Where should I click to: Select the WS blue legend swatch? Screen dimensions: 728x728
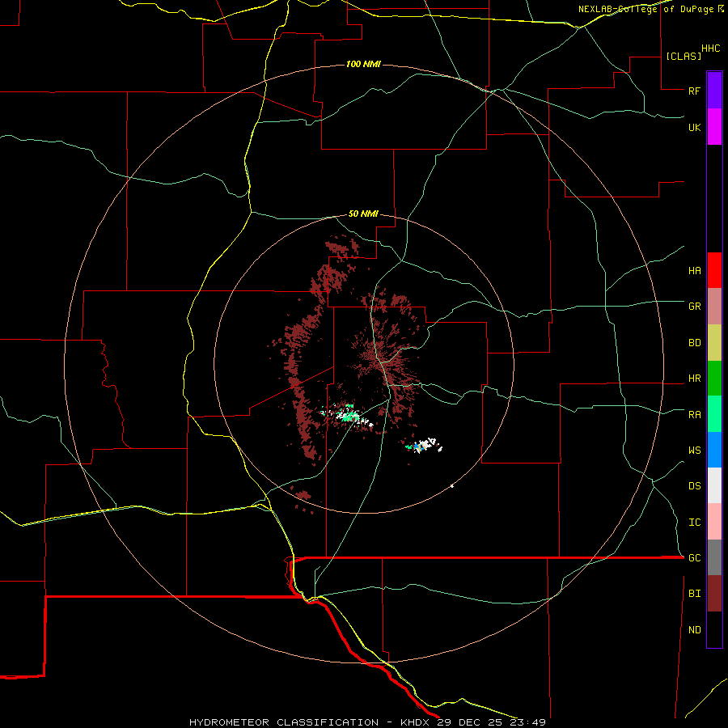click(x=714, y=450)
